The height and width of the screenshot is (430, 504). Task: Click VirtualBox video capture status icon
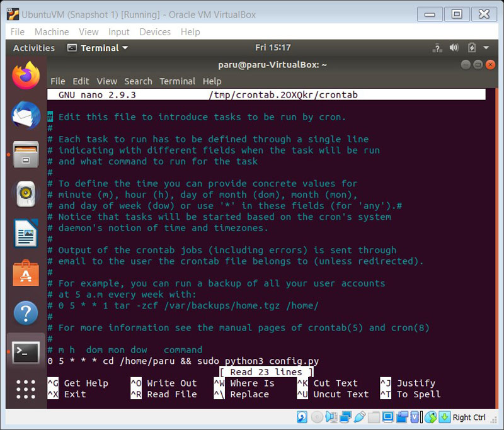pyautogui.click(x=402, y=417)
